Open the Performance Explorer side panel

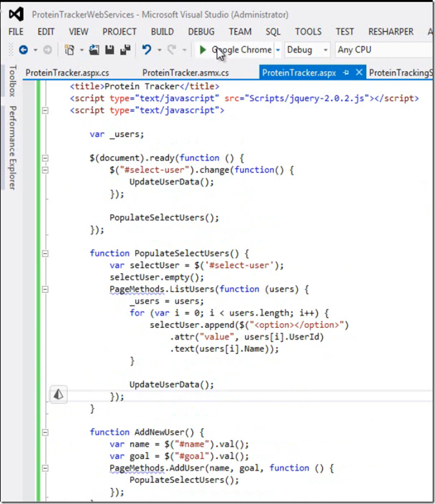pos(12,148)
